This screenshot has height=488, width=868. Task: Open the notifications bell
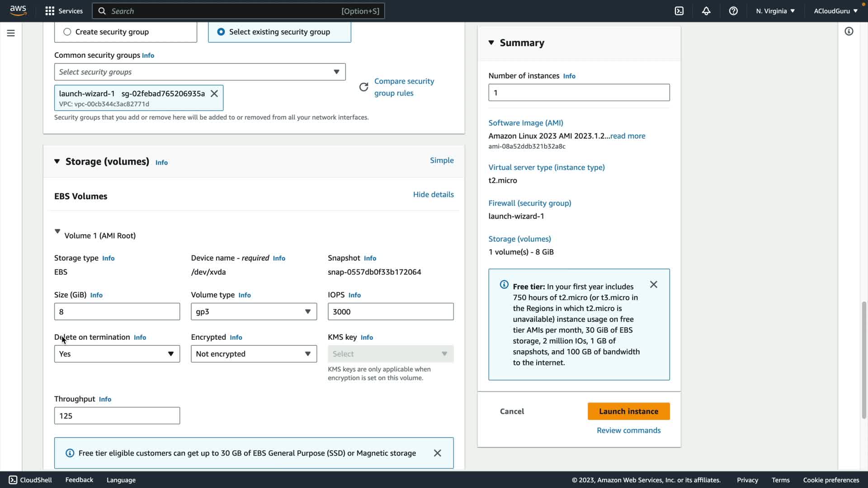point(706,11)
